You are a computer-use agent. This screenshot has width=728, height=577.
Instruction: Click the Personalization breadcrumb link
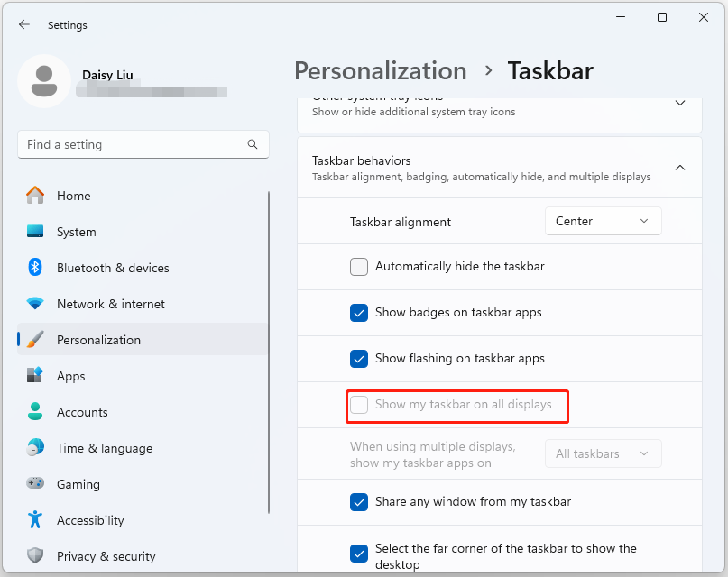381,70
